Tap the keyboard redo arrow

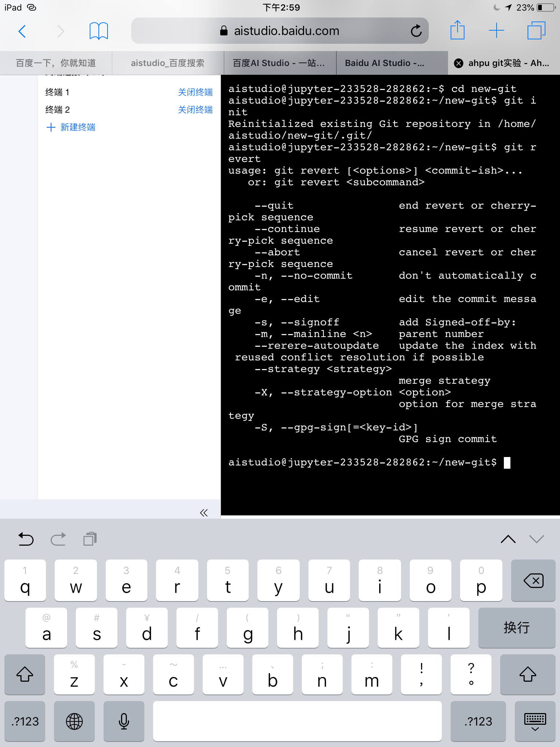58,539
